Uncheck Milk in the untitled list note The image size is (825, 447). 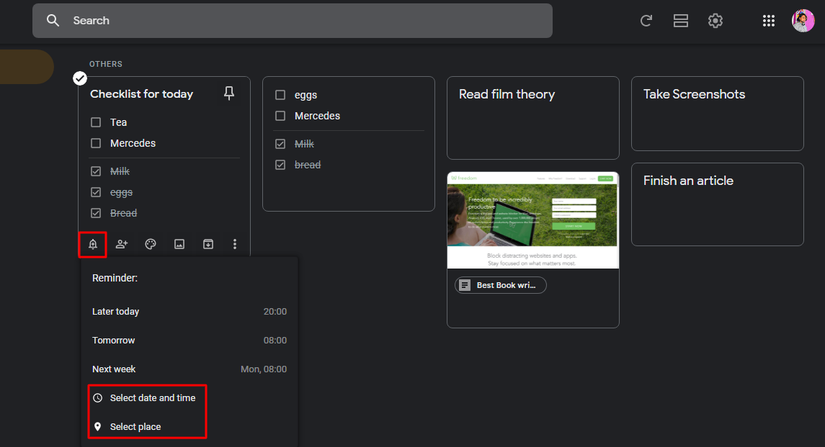[280, 144]
